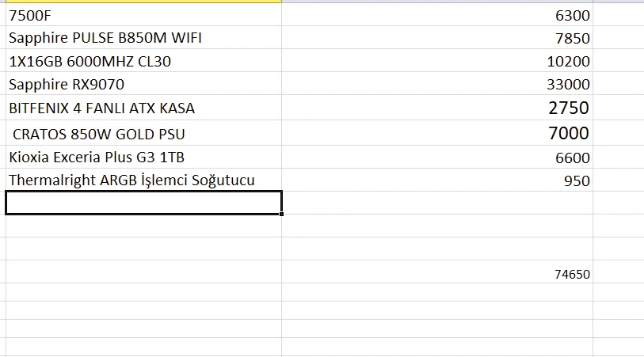Select the Thermalright ARGB İşlemci Soğutucu cell

coord(143,180)
